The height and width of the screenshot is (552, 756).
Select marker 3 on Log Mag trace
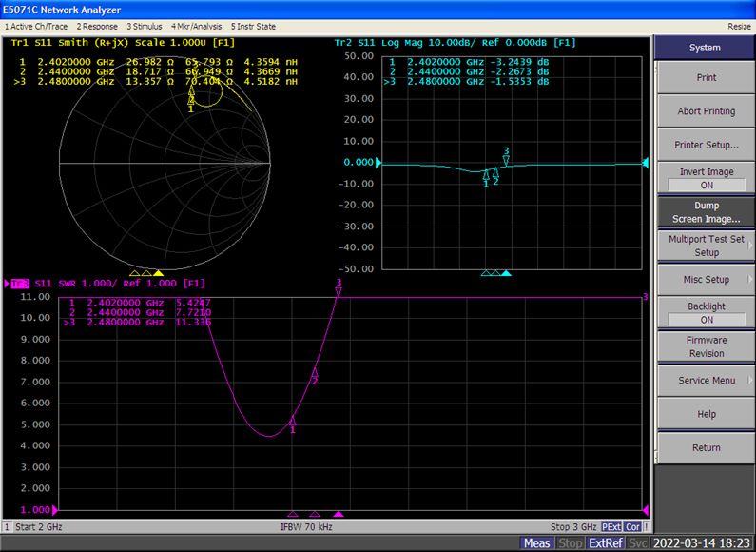(506, 156)
